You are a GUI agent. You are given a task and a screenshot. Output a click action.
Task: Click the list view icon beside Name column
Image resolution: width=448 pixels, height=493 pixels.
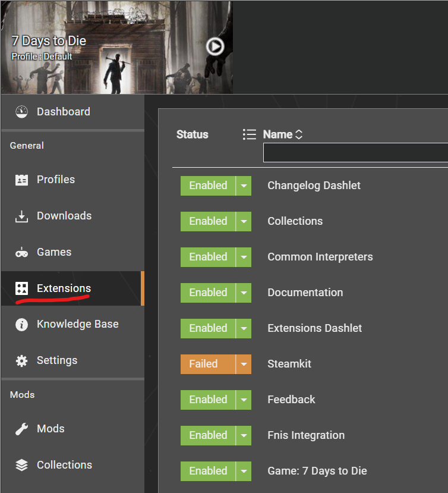tap(249, 134)
